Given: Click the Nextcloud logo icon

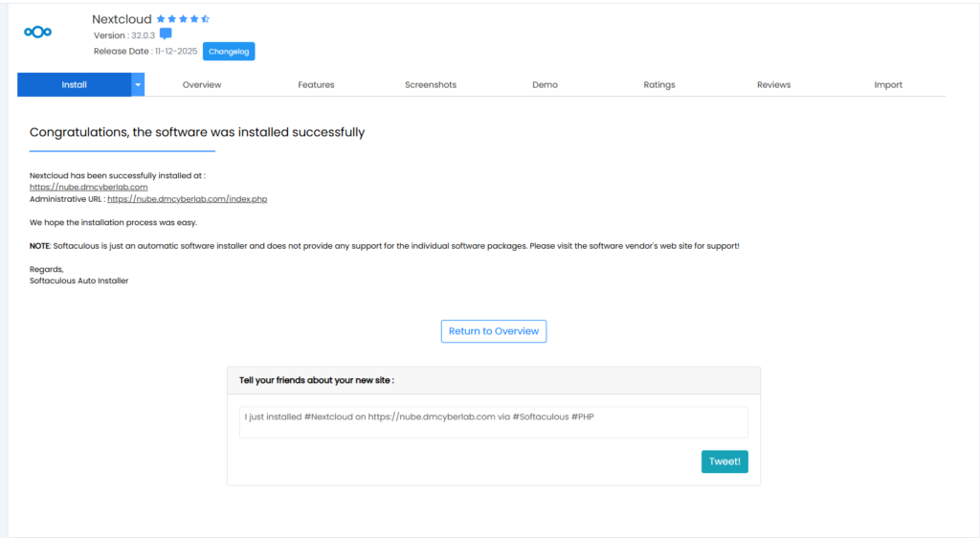Looking at the screenshot, I should coord(38,32).
